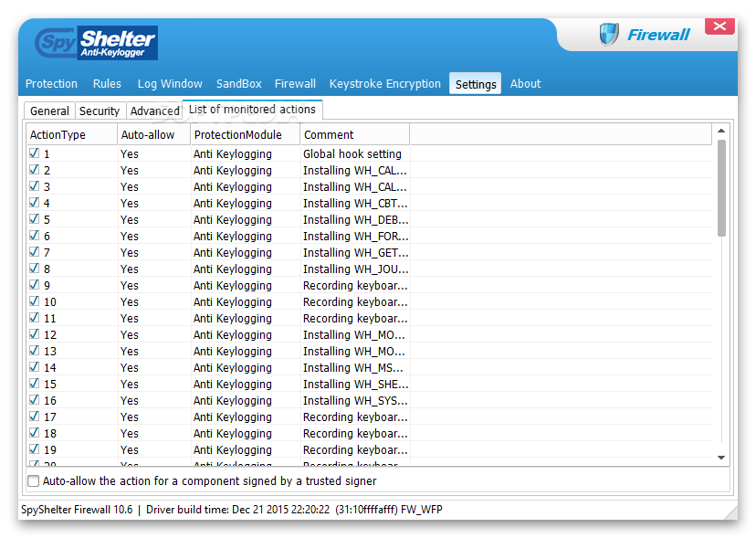The width and height of the screenshot is (756, 538).
Task: Click the scroll up arrow of list
Action: coord(721,131)
